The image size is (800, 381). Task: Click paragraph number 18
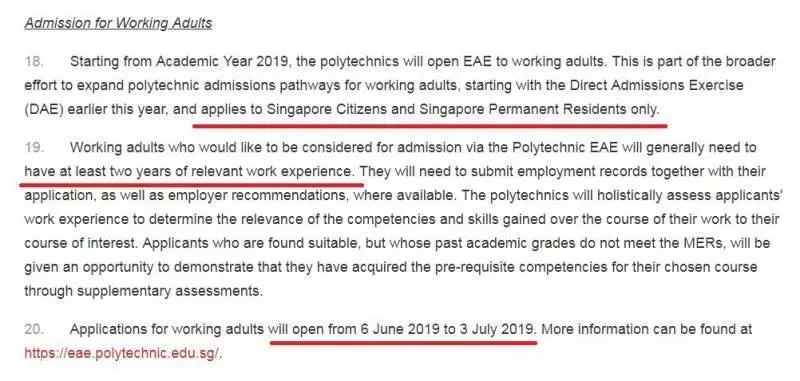34,62
